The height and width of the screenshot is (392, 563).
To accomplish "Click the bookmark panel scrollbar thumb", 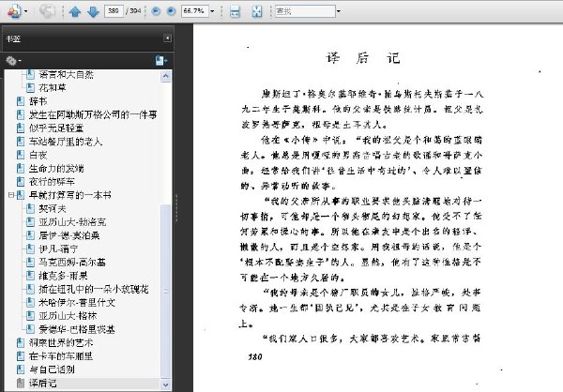I will tap(165, 291).
